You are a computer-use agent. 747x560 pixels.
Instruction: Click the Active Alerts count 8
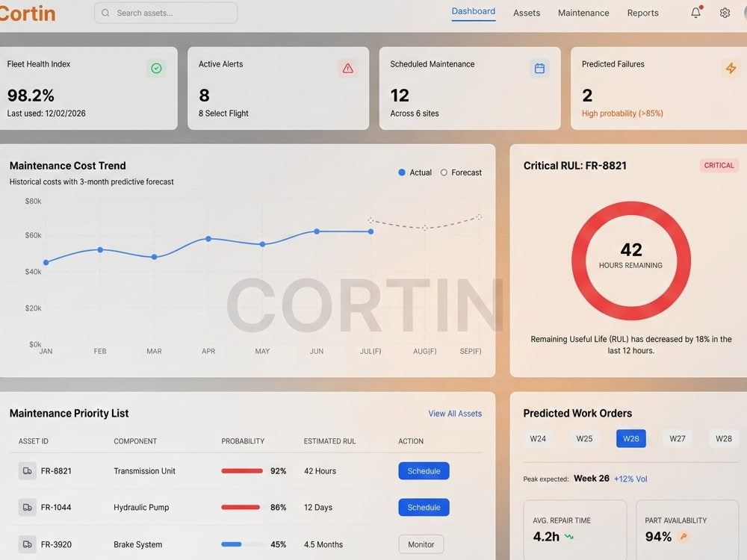(x=204, y=96)
